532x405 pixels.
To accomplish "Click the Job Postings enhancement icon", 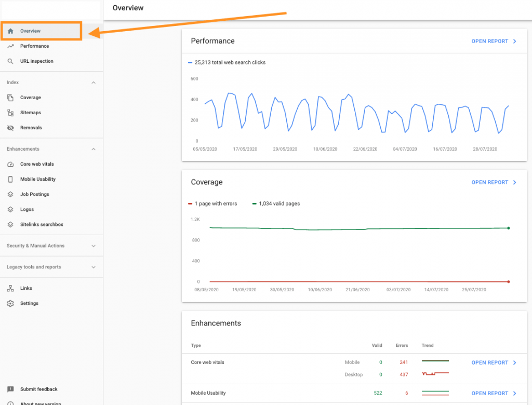I will point(11,194).
